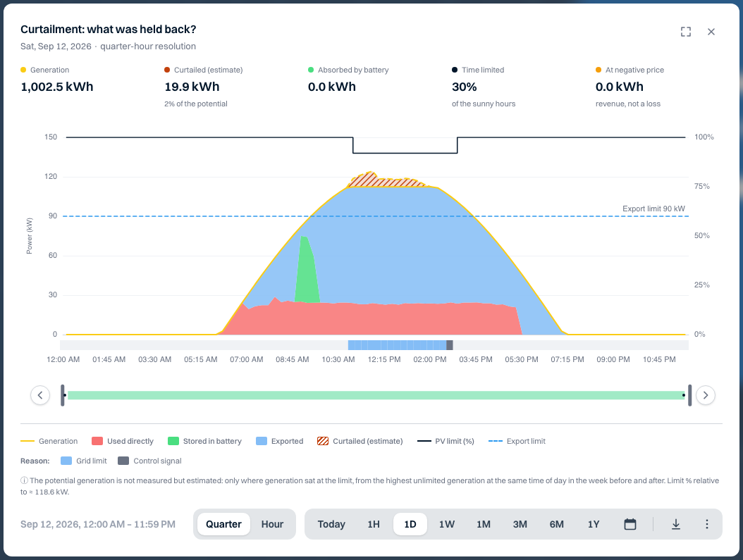Click the blue grid limit segment in reason bar
The image size is (743, 560).
tap(397, 345)
